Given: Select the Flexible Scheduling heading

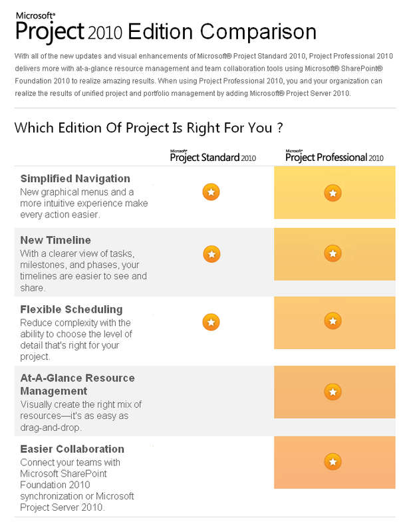Looking at the screenshot, I should pyautogui.click(x=71, y=309).
